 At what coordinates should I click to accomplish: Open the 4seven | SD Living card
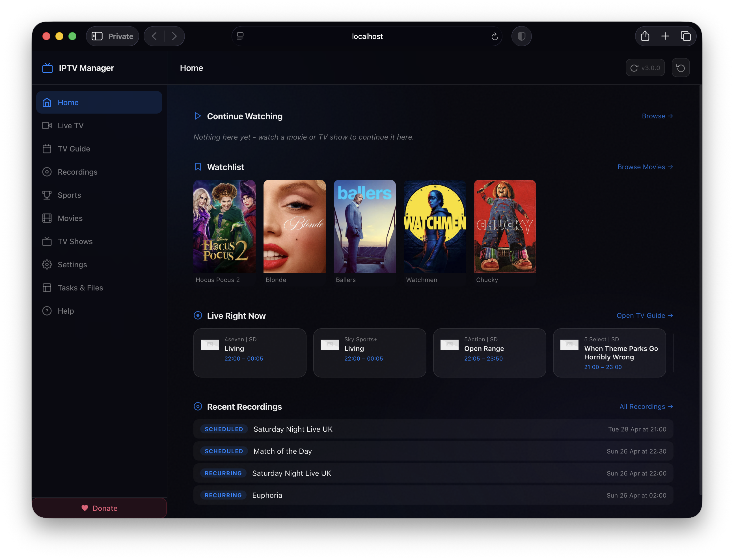coord(250,353)
